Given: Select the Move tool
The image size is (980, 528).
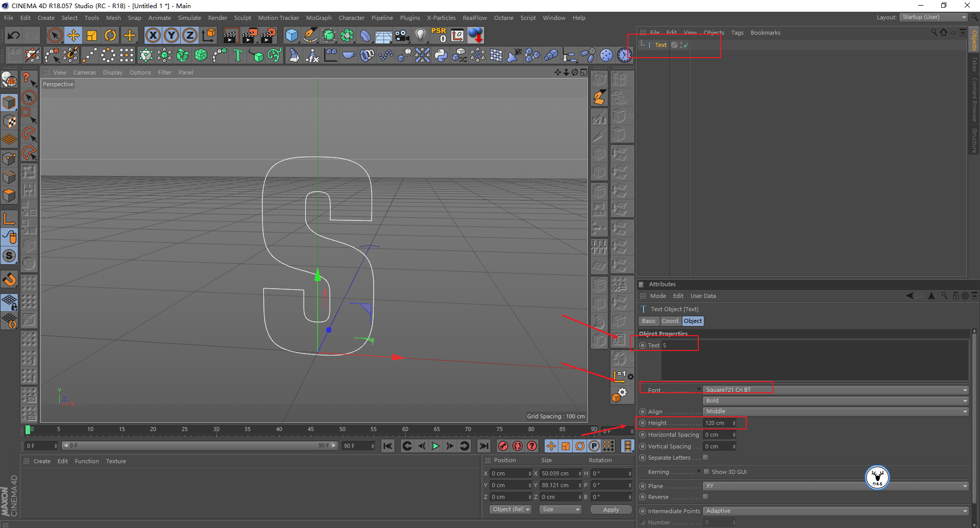Looking at the screenshot, I should [x=73, y=35].
